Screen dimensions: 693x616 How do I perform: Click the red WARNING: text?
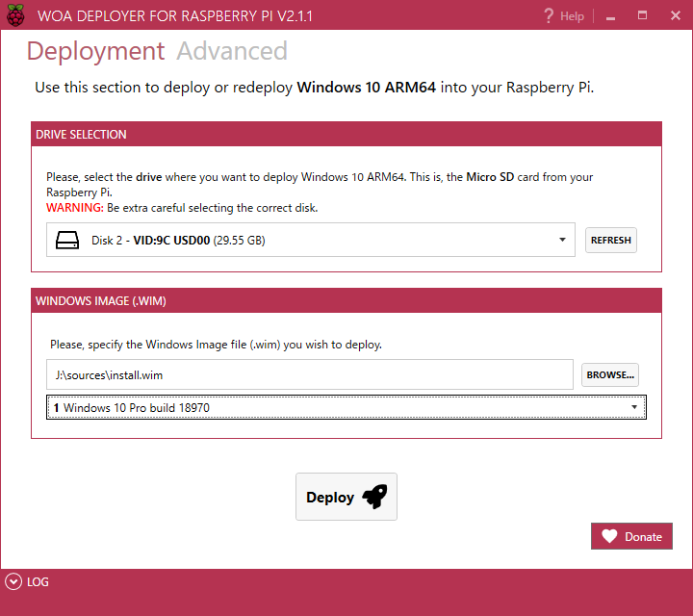pyautogui.click(x=75, y=208)
